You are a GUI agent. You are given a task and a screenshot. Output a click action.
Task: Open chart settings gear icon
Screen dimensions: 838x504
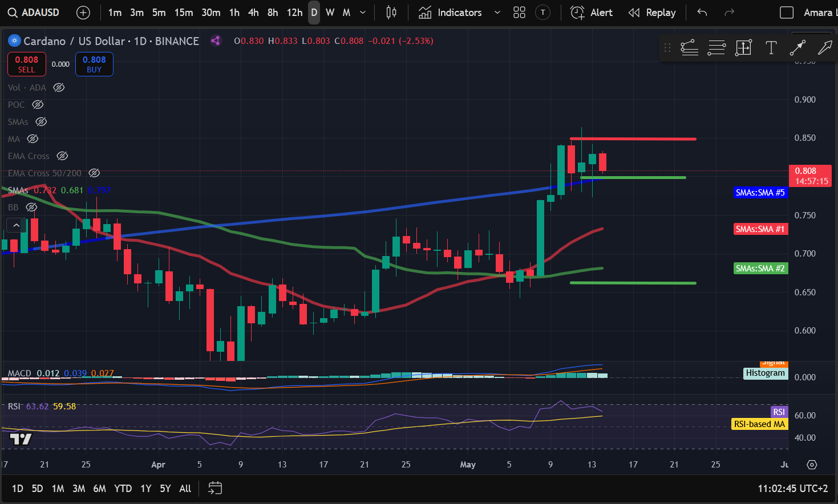pyautogui.click(x=812, y=465)
